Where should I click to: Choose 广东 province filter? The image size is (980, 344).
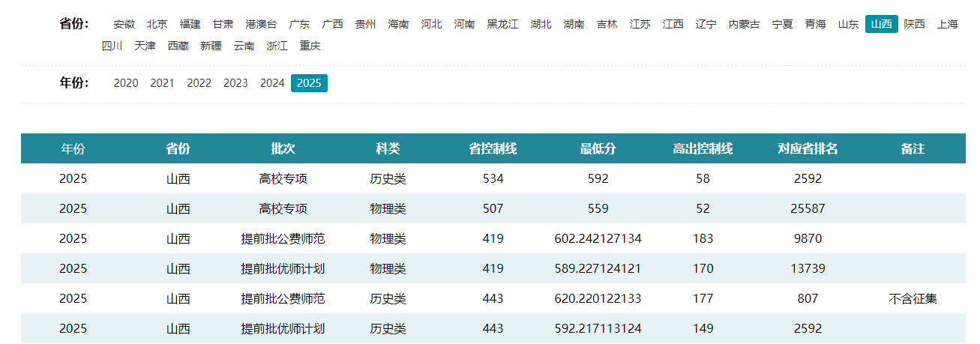pos(299,24)
